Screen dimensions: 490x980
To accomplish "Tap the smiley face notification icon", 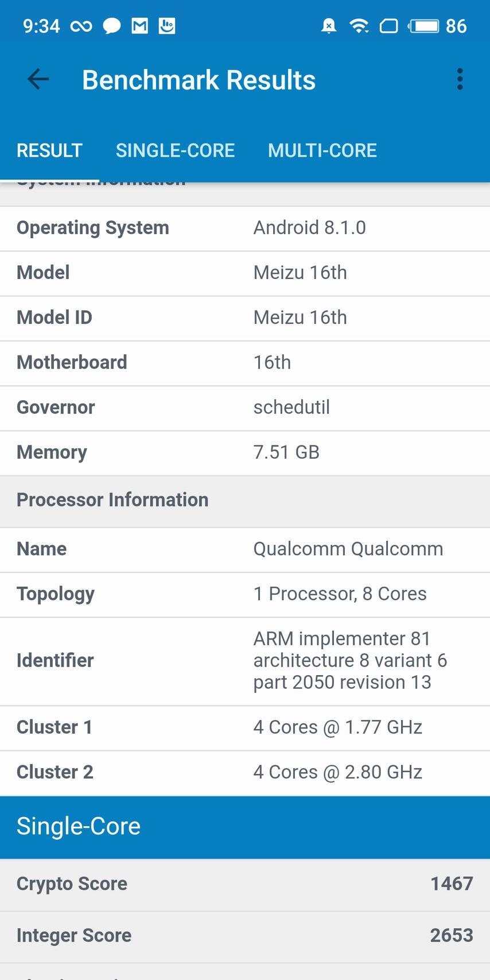I will [x=167, y=26].
